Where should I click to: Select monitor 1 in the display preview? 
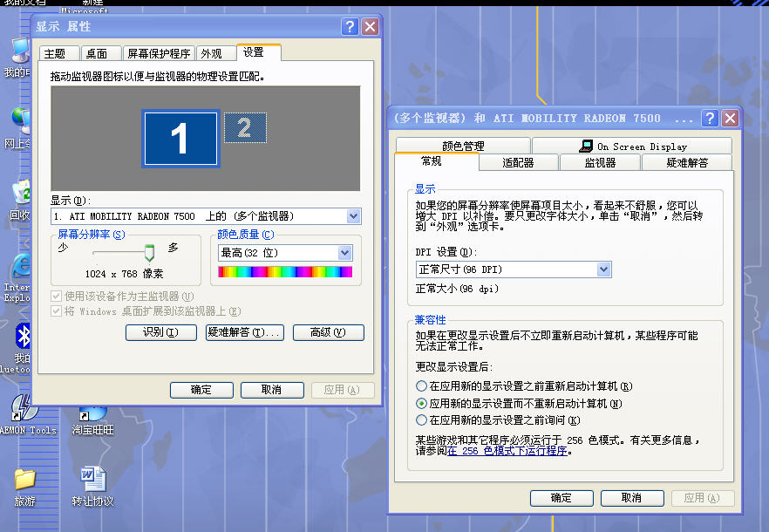180,139
